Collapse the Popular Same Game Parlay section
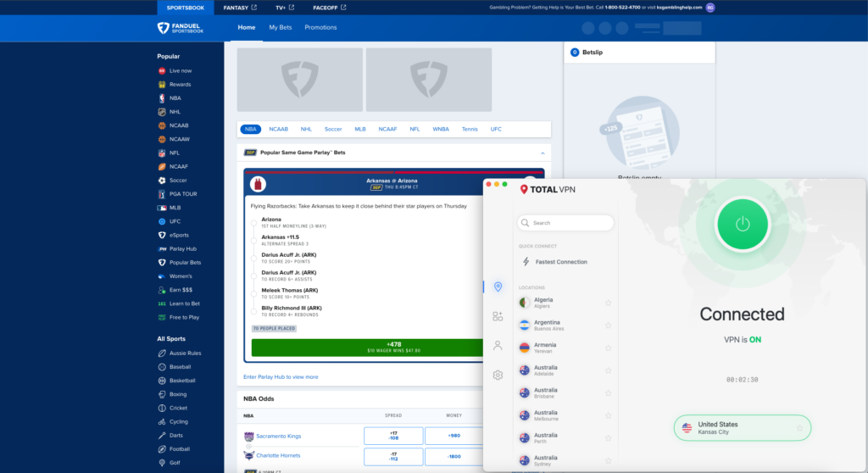 tap(542, 153)
